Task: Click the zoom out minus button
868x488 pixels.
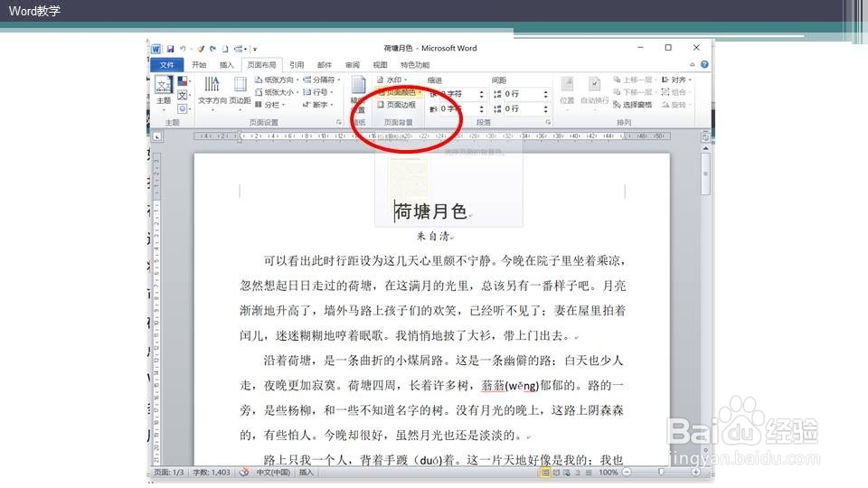Action: pos(627,472)
